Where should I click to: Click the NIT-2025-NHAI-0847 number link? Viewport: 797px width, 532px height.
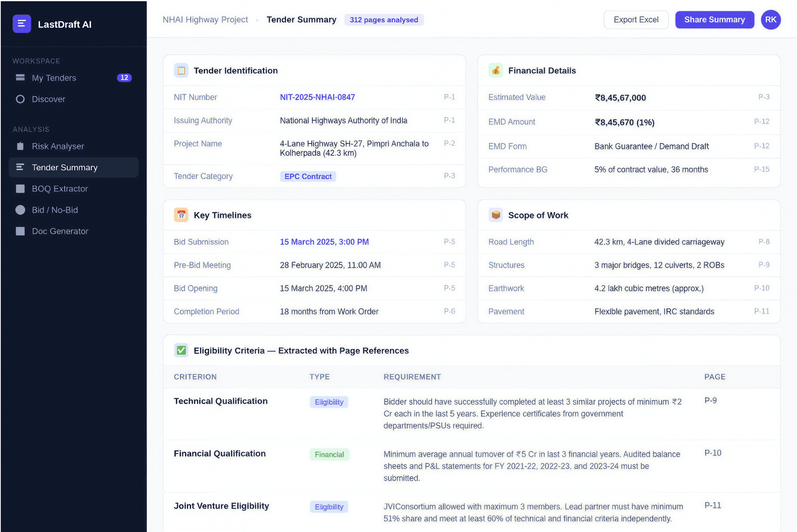tap(317, 97)
